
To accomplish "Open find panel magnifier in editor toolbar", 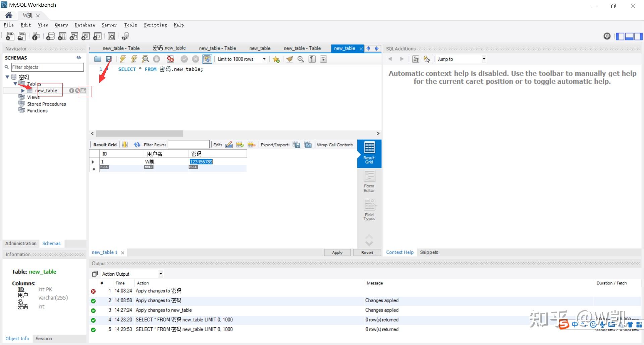I will pos(301,59).
